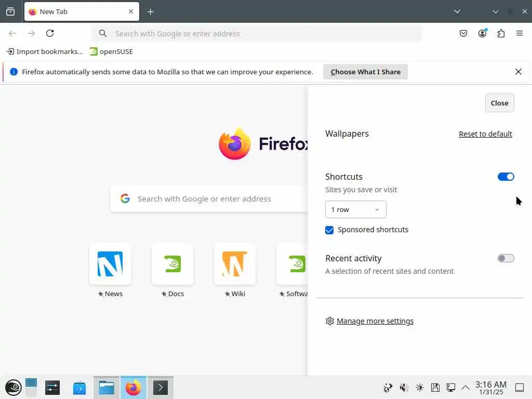Click the Firefox logo on the page
The height and width of the screenshot is (399, 532).
[235, 144]
